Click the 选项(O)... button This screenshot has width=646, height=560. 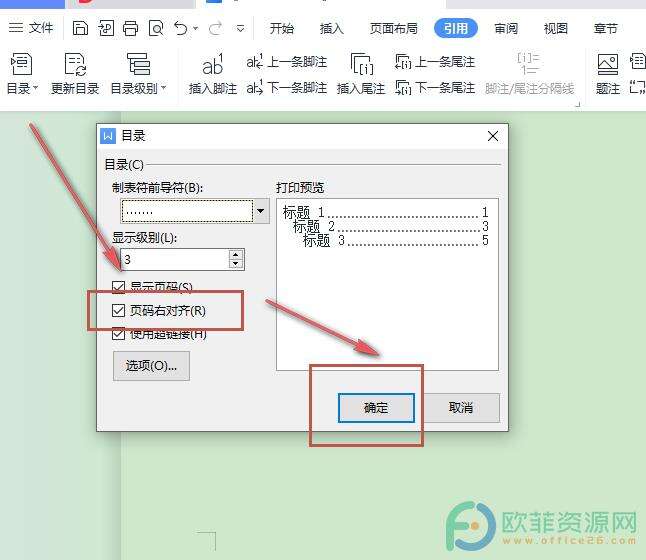pos(151,366)
